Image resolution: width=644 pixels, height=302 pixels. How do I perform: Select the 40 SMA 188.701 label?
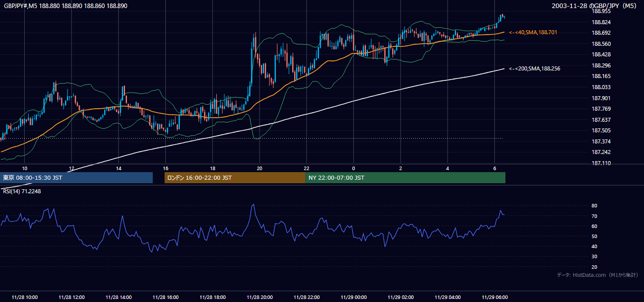[533, 32]
